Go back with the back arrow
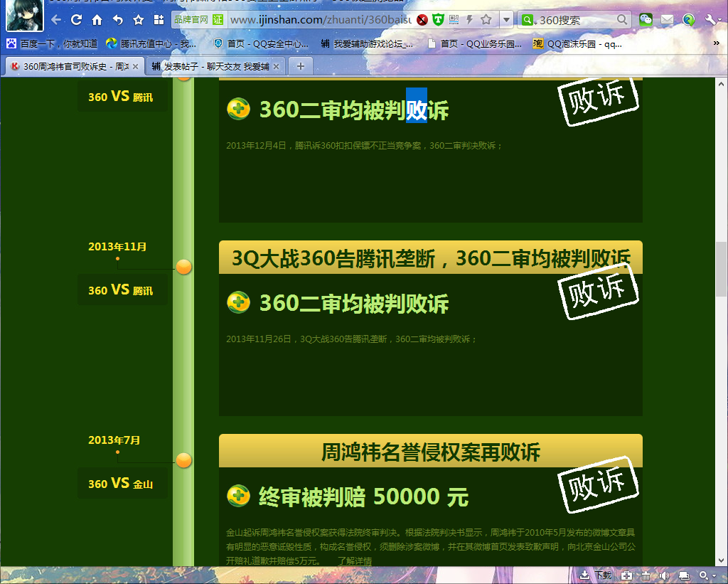The image size is (728, 584). [56, 20]
